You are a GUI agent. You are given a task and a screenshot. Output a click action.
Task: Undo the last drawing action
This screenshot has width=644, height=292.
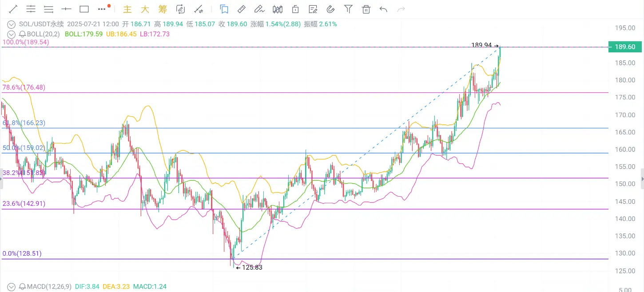pos(384,9)
